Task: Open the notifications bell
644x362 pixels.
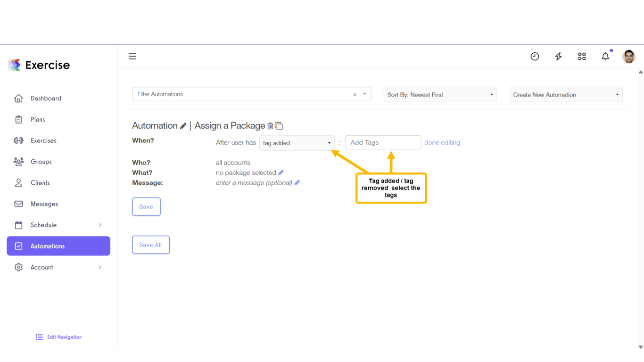Action: point(605,57)
